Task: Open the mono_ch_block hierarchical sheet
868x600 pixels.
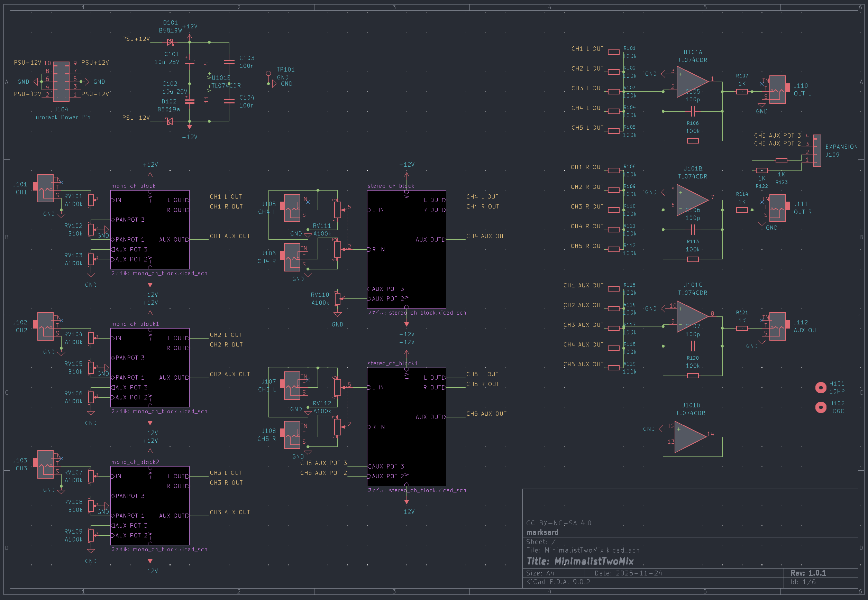Action: 150,229
